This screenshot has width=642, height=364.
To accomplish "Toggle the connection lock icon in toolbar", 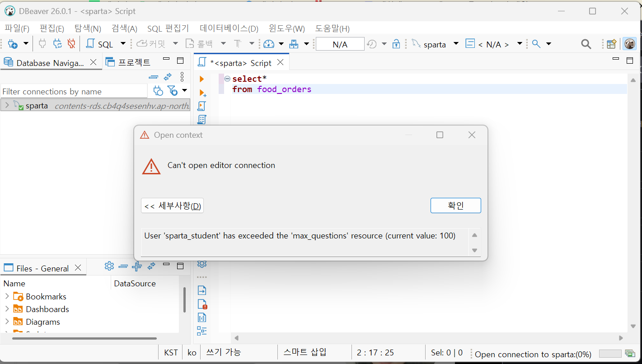I will click(396, 44).
